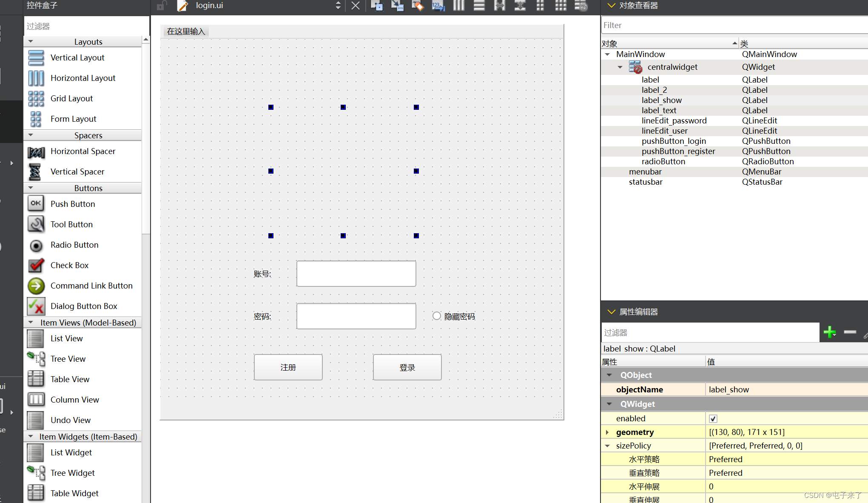868x503 pixels.
Task: Click the Edit Signals/Slots toolbar icon
Action: pos(397,6)
